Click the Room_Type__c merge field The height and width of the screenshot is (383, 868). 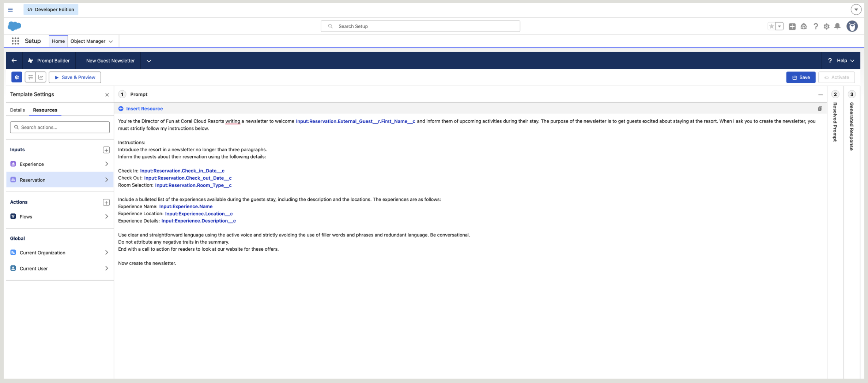[x=193, y=185]
